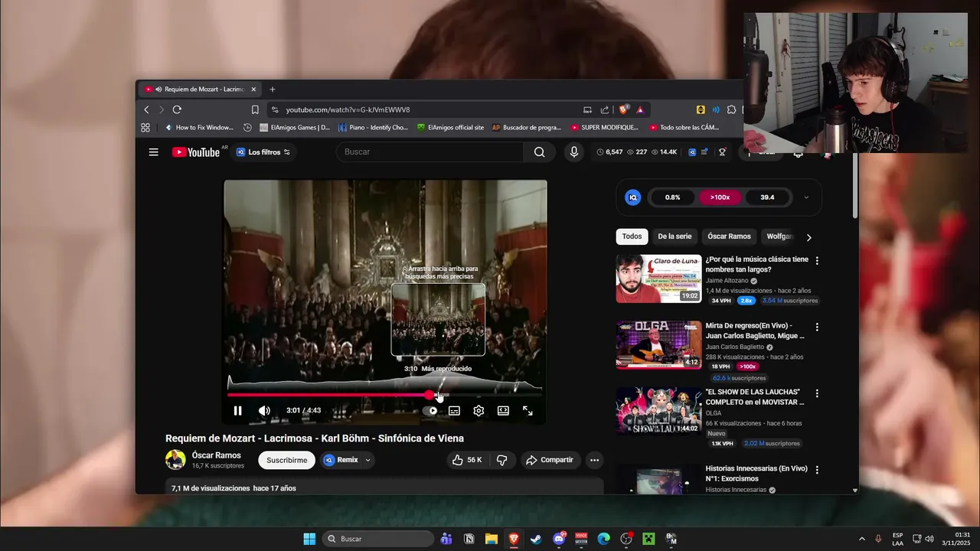Click the Suscribirme button
This screenshot has height=551, width=980.
pos(287,460)
